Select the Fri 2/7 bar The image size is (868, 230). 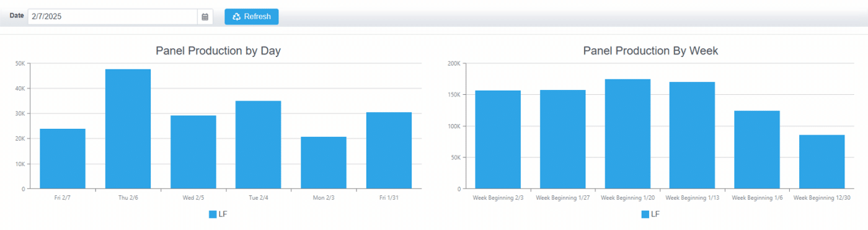[63, 159]
